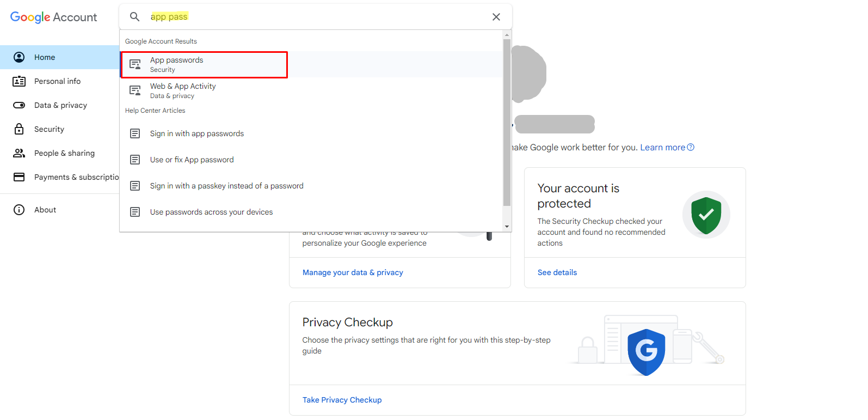
Task: Click into the search field containing app pass
Action: click(x=316, y=17)
